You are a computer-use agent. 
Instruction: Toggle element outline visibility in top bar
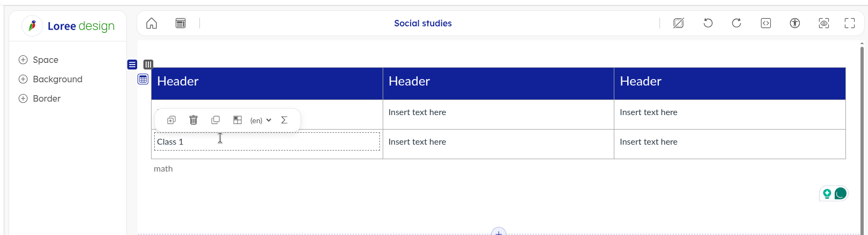point(679,23)
